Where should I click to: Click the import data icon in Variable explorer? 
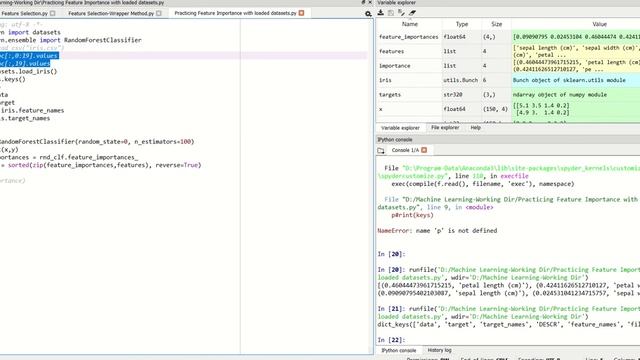(380, 13)
